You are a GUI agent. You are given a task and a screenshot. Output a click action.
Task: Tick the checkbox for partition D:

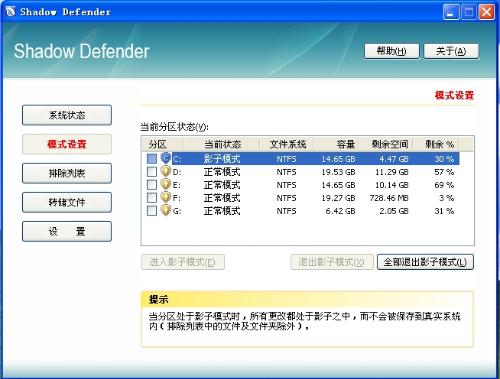click(152, 172)
